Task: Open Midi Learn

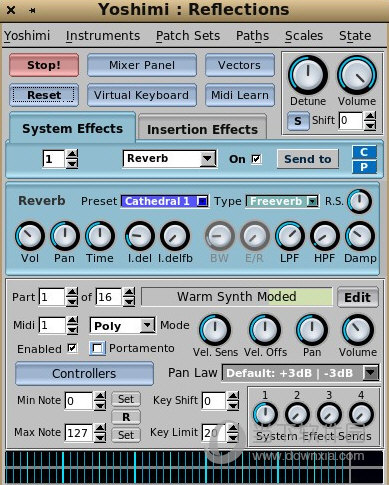Action: [240, 95]
